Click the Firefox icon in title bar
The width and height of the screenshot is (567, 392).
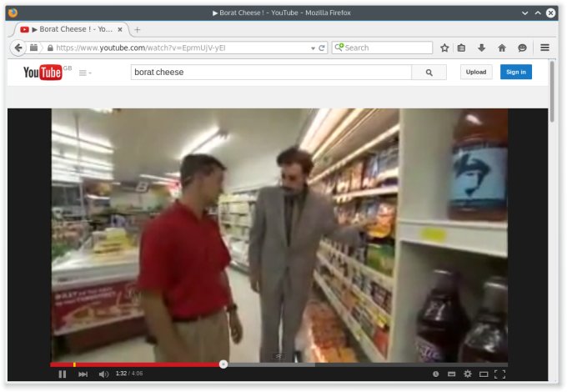[x=13, y=13]
